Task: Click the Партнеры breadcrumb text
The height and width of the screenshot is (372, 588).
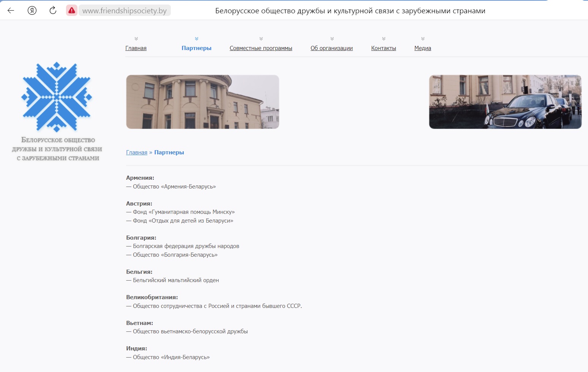Action: 169,152
